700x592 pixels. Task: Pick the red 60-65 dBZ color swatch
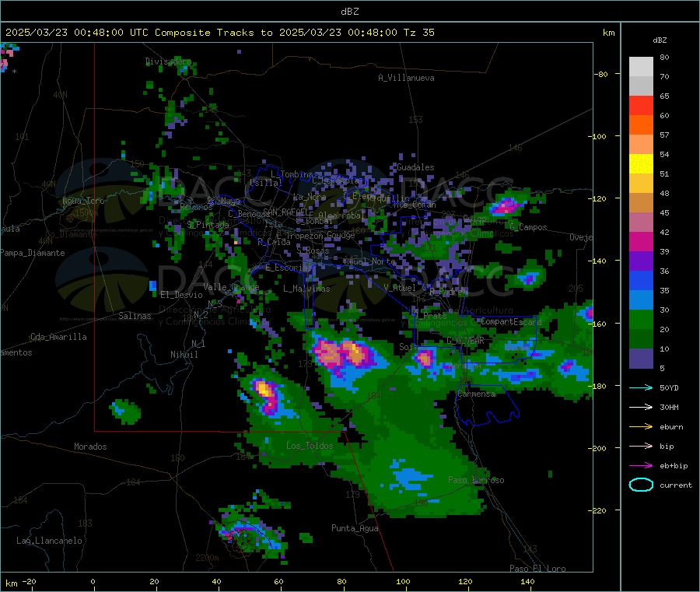[641, 105]
